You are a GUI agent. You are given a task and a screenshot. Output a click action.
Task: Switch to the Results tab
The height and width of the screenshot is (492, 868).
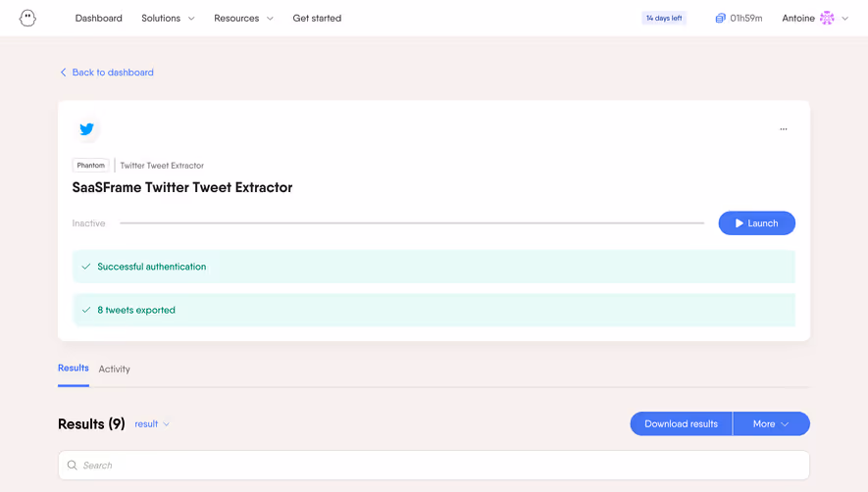(x=74, y=369)
